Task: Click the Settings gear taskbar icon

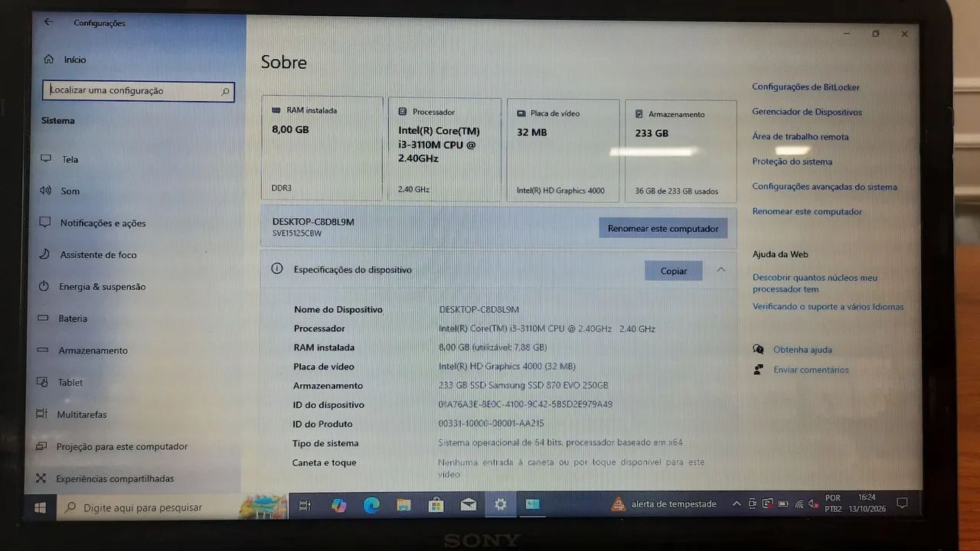Action: click(x=501, y=504)
